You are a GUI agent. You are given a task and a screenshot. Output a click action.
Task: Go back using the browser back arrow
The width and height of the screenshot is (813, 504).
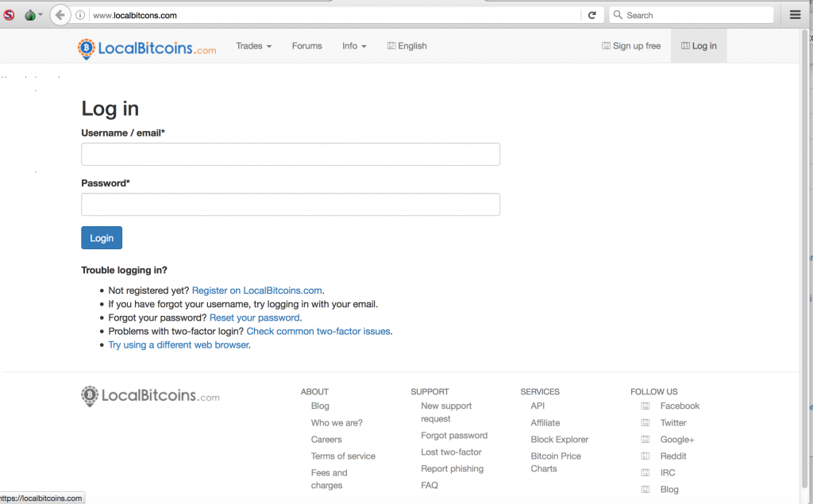(x=60, y=15)
